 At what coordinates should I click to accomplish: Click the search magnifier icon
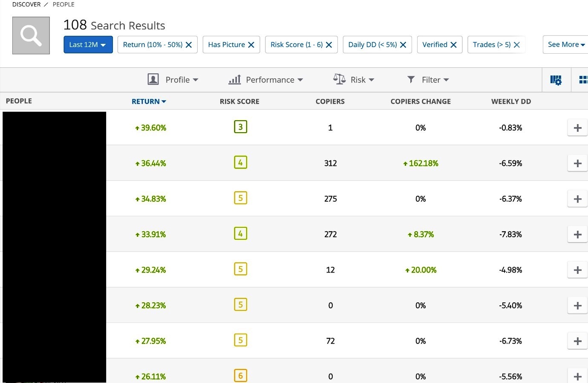30,35
